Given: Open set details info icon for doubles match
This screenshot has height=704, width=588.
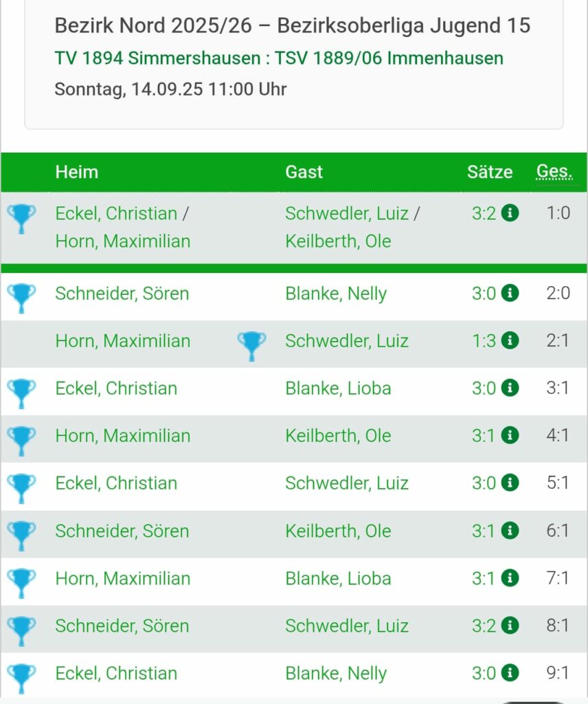Looking at the screenshot, I should (x=510, y=213).
